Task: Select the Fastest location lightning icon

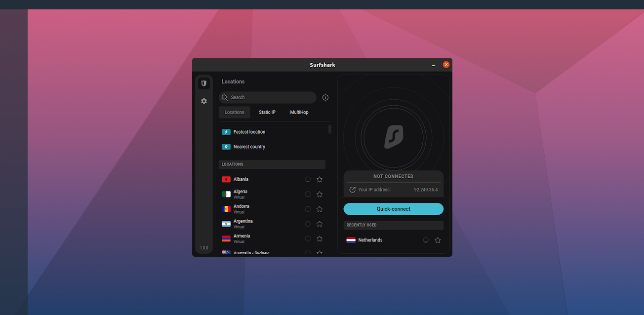Action: (x=226, y=132)
